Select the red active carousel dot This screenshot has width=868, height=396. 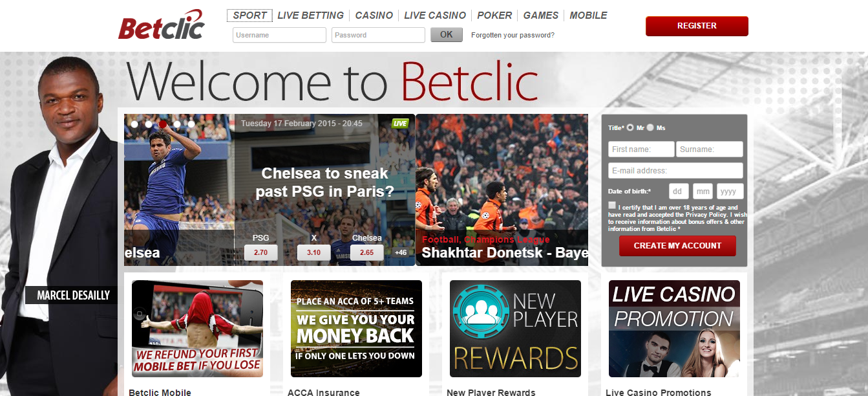coord(163,124)
